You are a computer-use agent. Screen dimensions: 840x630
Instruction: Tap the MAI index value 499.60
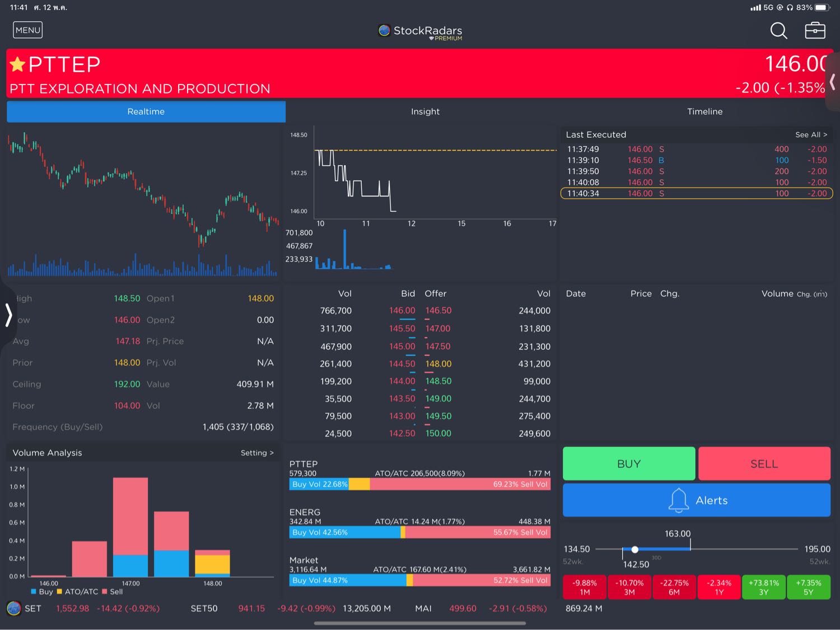pos(463,608)
